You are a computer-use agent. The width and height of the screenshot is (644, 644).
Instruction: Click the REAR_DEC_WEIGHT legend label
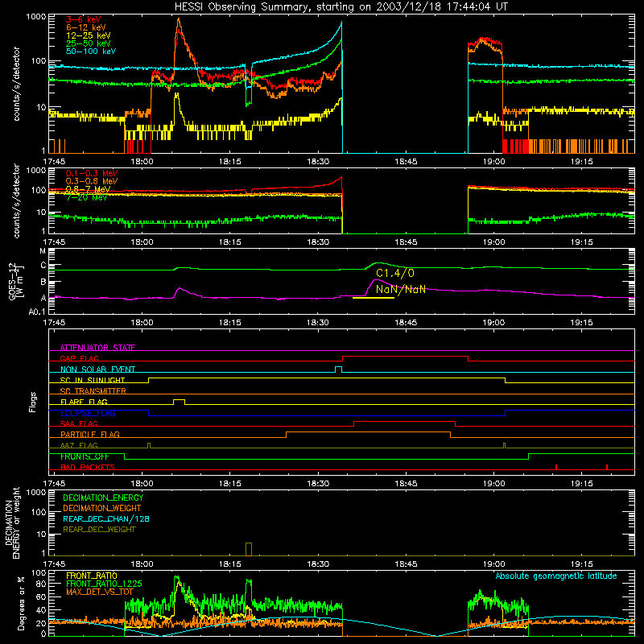(x=99, y=530)
